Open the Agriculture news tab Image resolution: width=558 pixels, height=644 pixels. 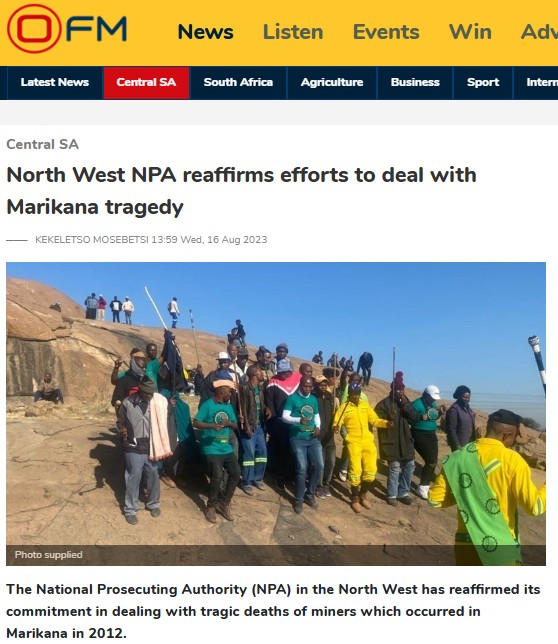coord(332,83)
